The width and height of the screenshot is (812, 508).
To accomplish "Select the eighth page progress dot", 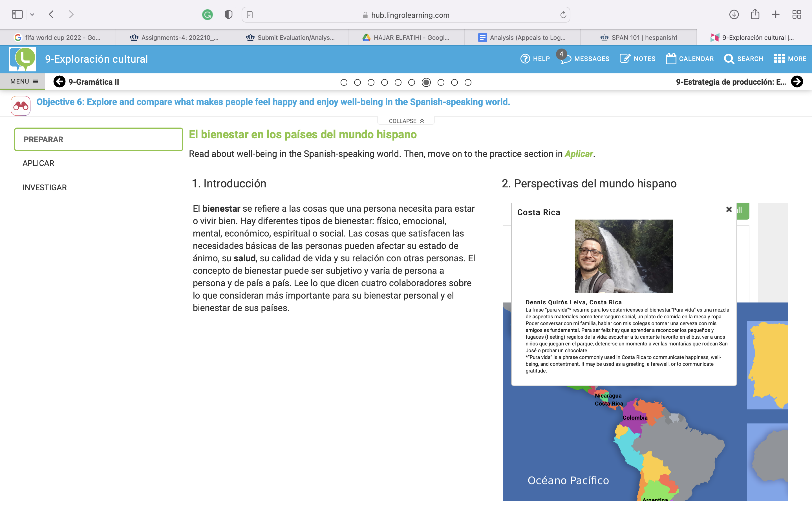I will (441, 82).
